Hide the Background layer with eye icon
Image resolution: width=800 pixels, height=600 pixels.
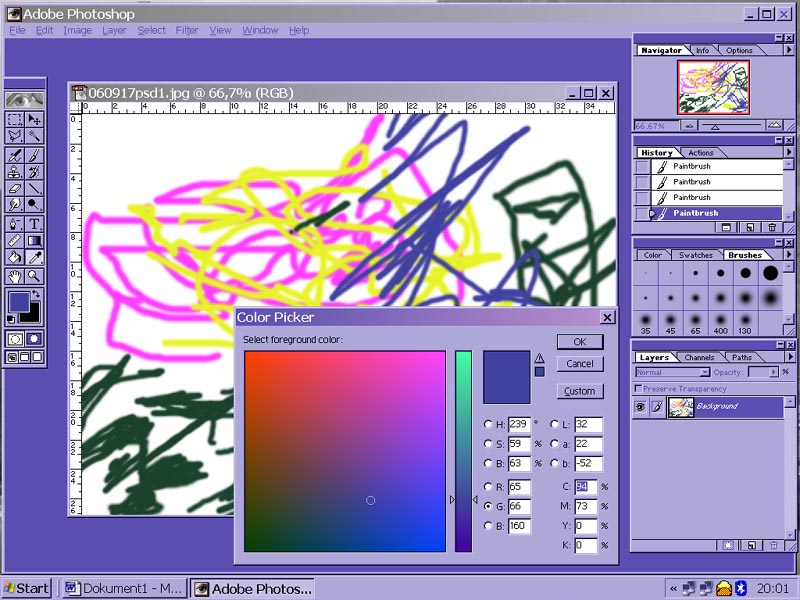(641, 407)
